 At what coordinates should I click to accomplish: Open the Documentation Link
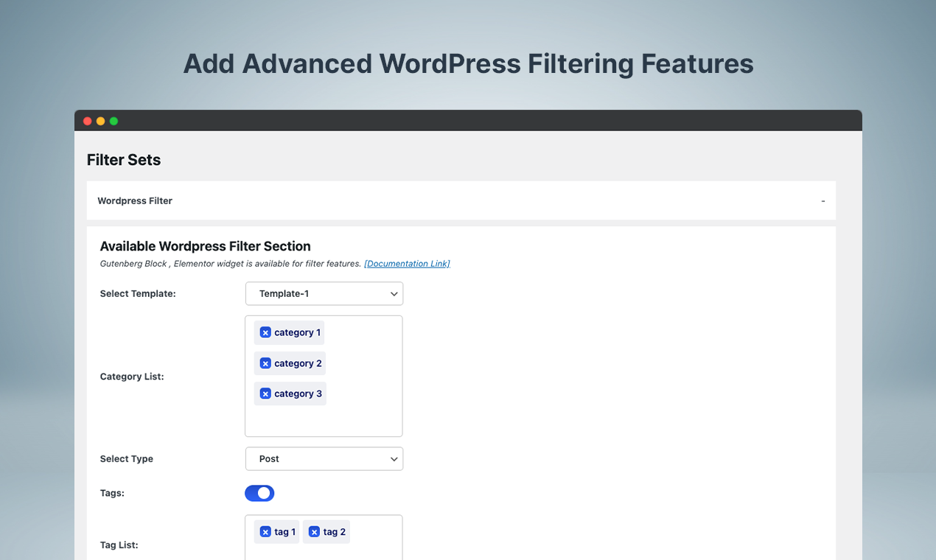point(407,264)
